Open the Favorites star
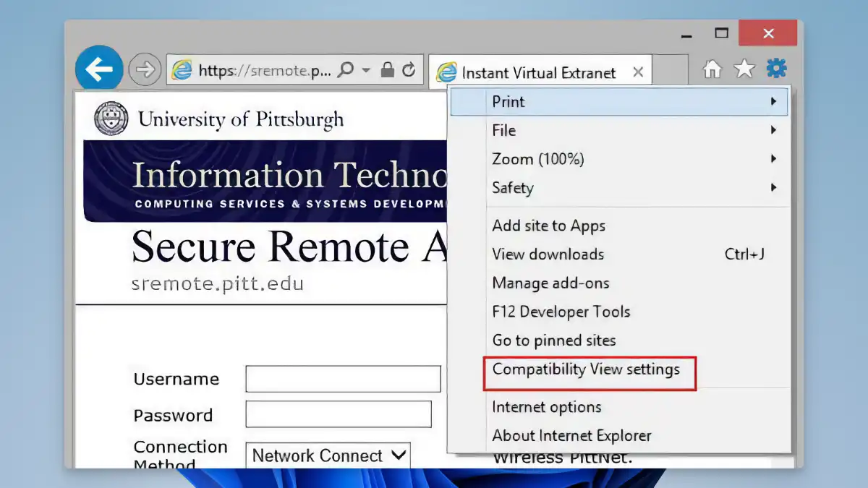Image resolution: width=868 pixels, height=488 pixels. pos(744,67)
